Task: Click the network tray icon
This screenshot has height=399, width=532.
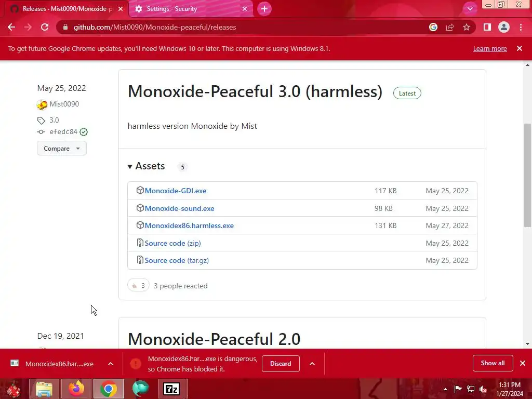Action: click(471, 389)
